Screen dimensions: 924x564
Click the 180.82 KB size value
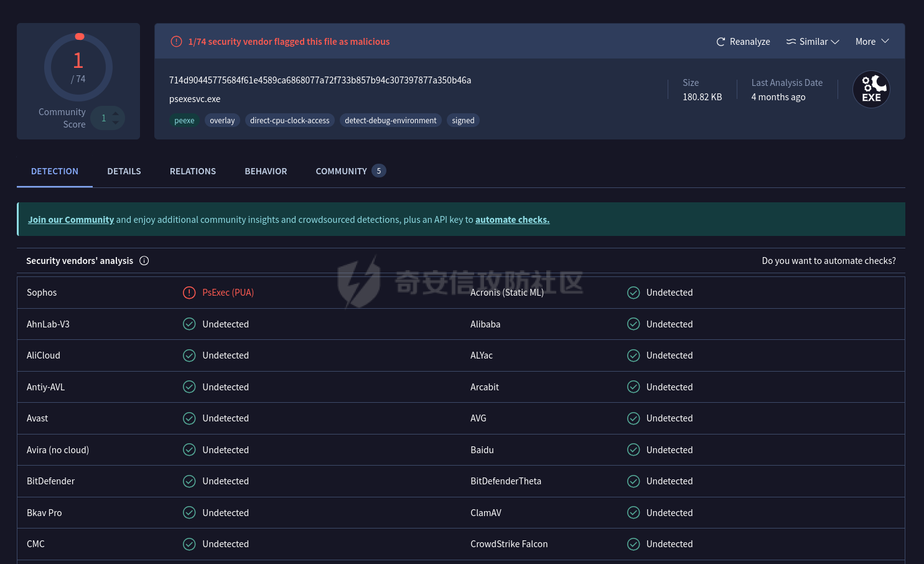tap(702, 97)
